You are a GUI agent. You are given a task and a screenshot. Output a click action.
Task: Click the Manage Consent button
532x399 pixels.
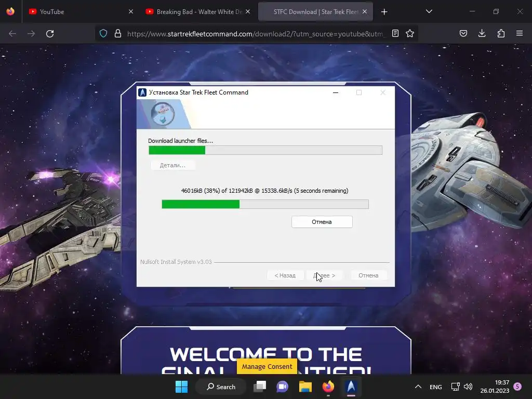click(x=267, y=366)
